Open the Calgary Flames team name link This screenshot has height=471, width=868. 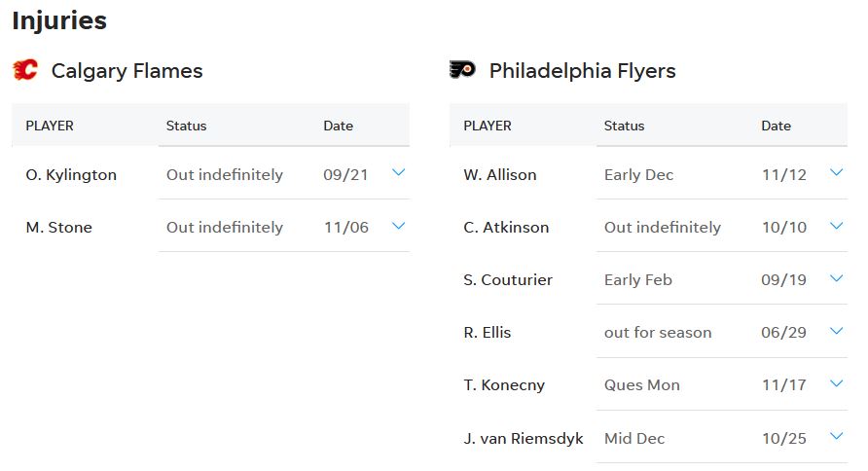[127, 71]
